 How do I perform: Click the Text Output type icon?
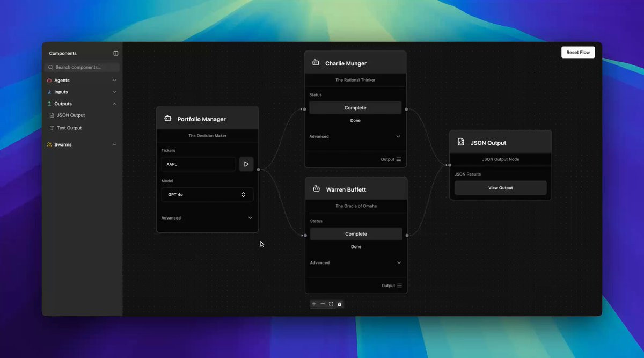point(52,128)
